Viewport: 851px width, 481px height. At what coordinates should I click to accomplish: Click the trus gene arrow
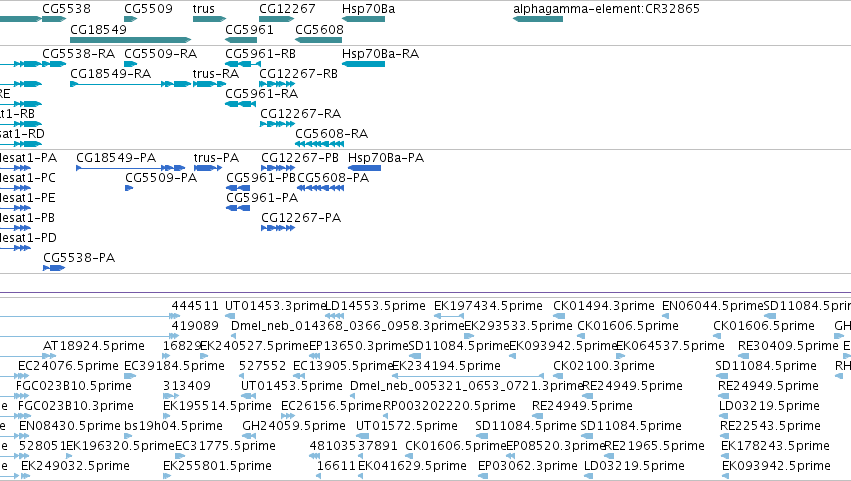tap(209, 19)
